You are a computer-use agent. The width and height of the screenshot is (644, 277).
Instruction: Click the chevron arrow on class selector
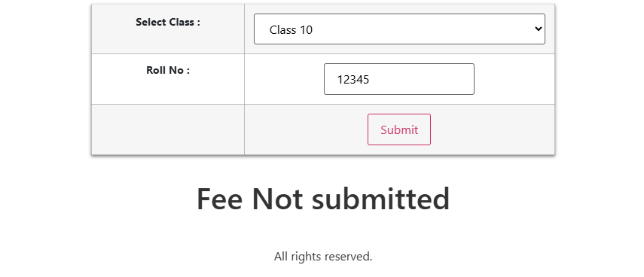click(x=538, y=29)
